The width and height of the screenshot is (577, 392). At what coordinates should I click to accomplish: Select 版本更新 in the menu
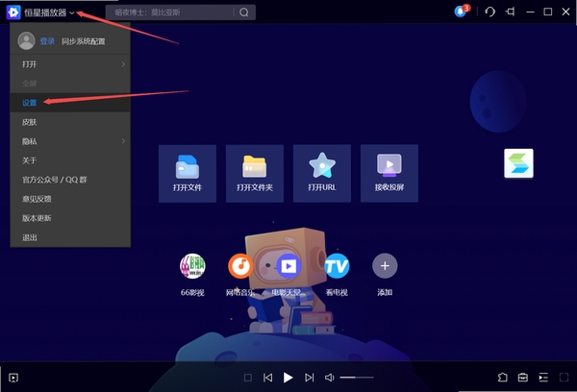click(70, 218)
